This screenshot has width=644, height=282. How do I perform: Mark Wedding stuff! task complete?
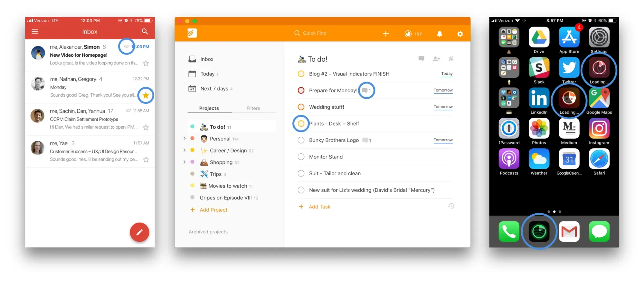point(301,107)
